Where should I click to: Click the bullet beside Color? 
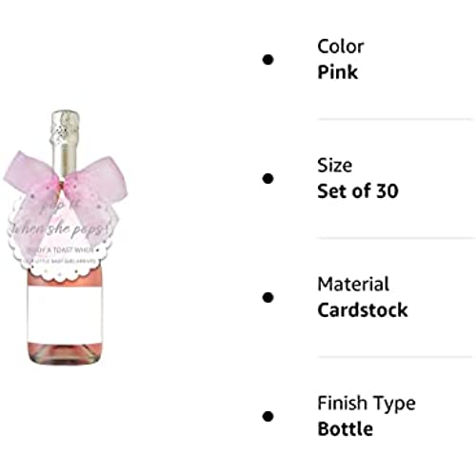[x=268, y=60]
